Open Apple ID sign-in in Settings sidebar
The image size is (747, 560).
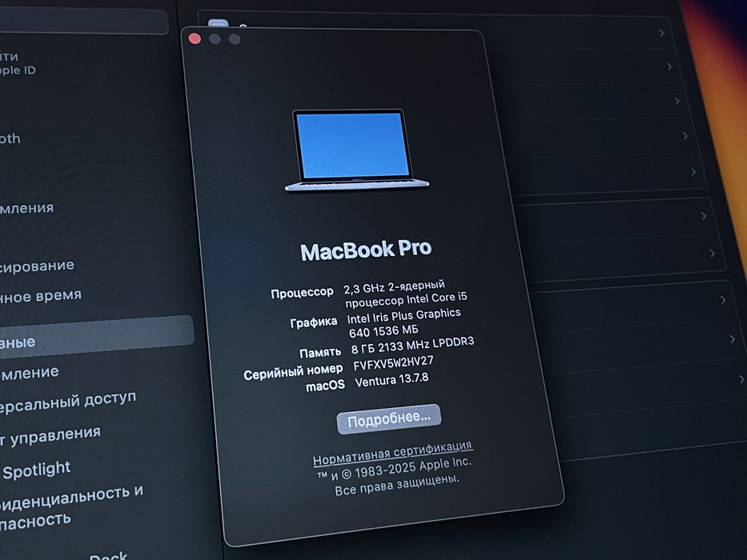click(18, 63)
